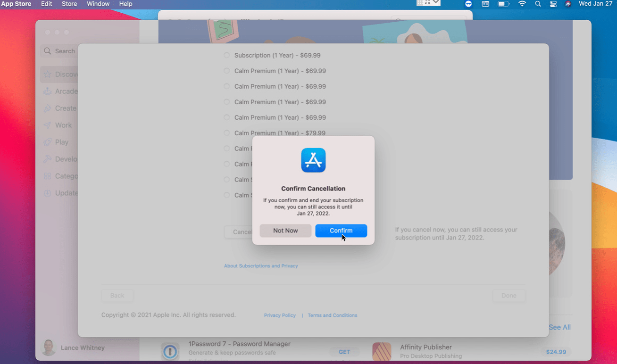Click the 1Password 7 - Password Manager title

point(240,344)
